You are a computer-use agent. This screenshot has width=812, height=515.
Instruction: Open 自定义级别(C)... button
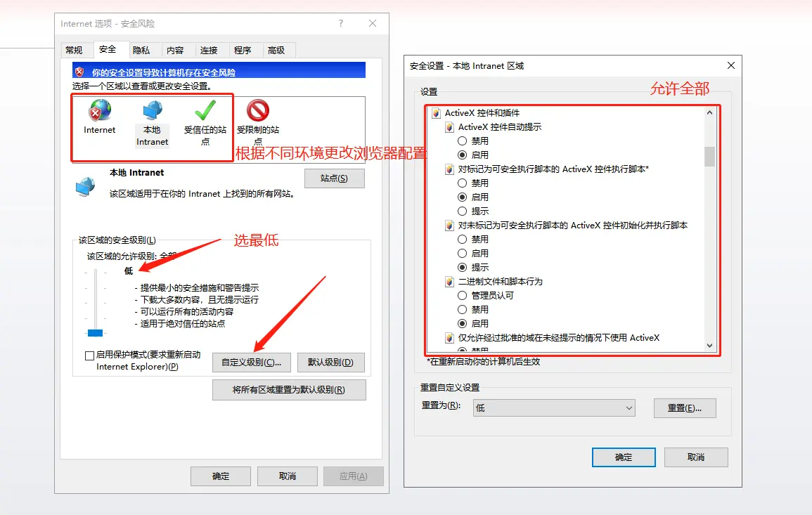point(252,363)
